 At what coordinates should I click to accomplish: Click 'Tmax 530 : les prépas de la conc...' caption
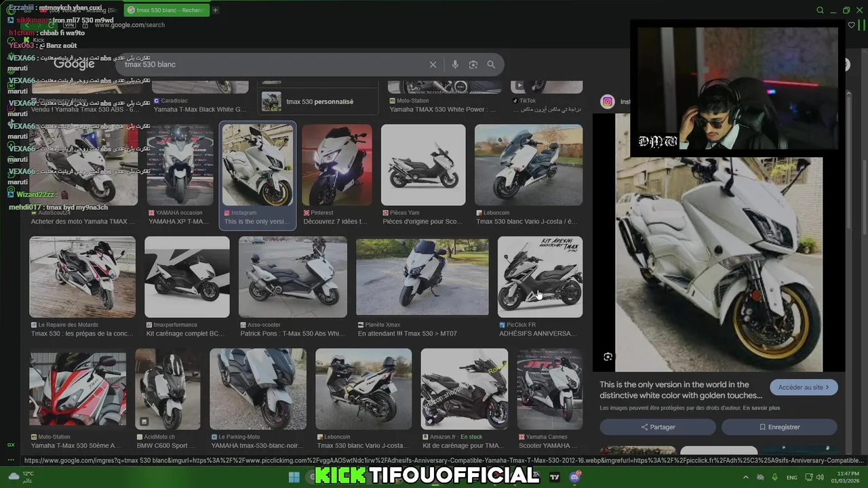(82, 333)
